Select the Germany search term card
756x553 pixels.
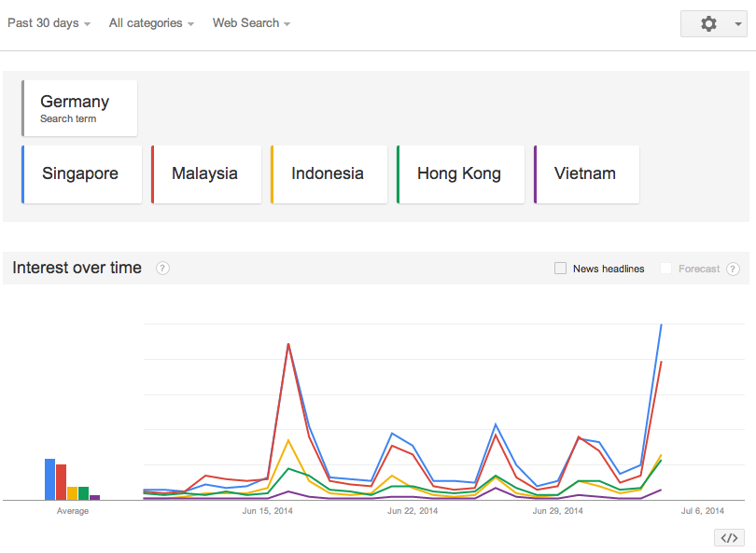79,108
